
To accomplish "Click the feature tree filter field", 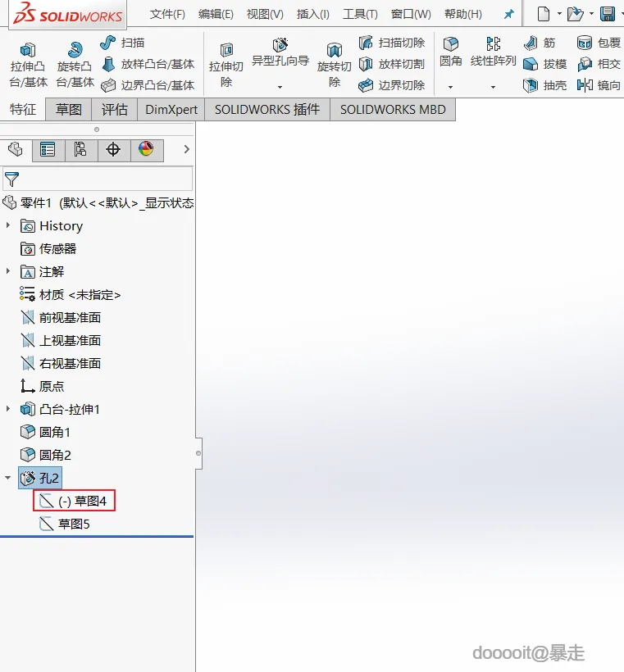I will tap(98, 179).
